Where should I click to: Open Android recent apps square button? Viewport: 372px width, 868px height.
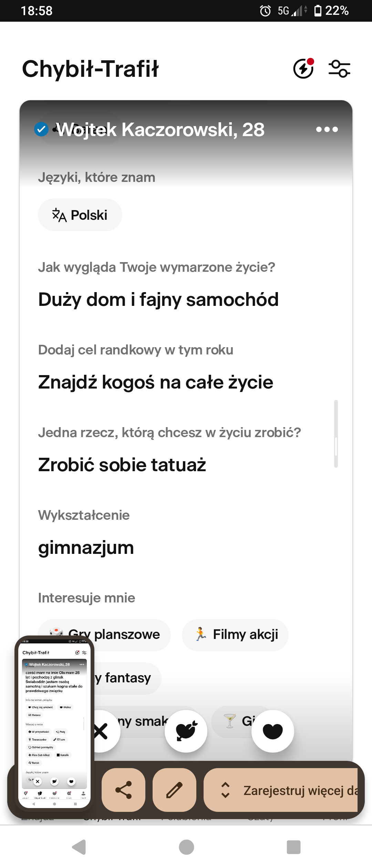pos(293,847)
